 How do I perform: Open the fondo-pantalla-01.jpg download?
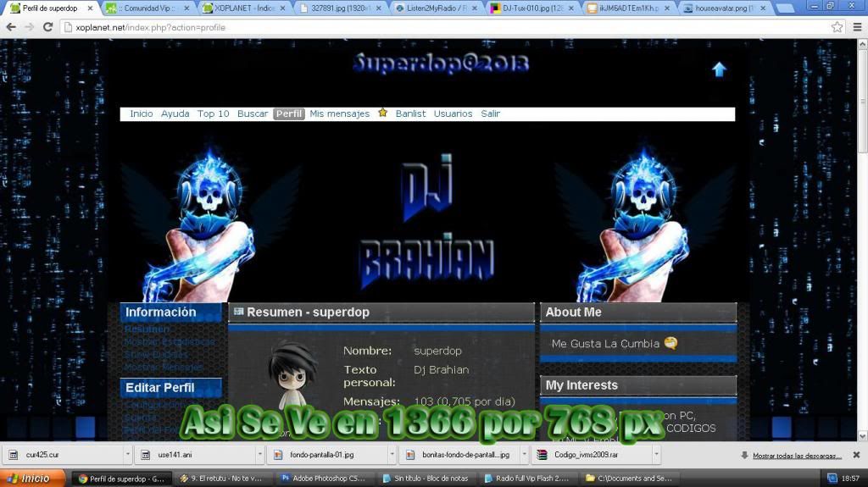(x=328, y=454)
